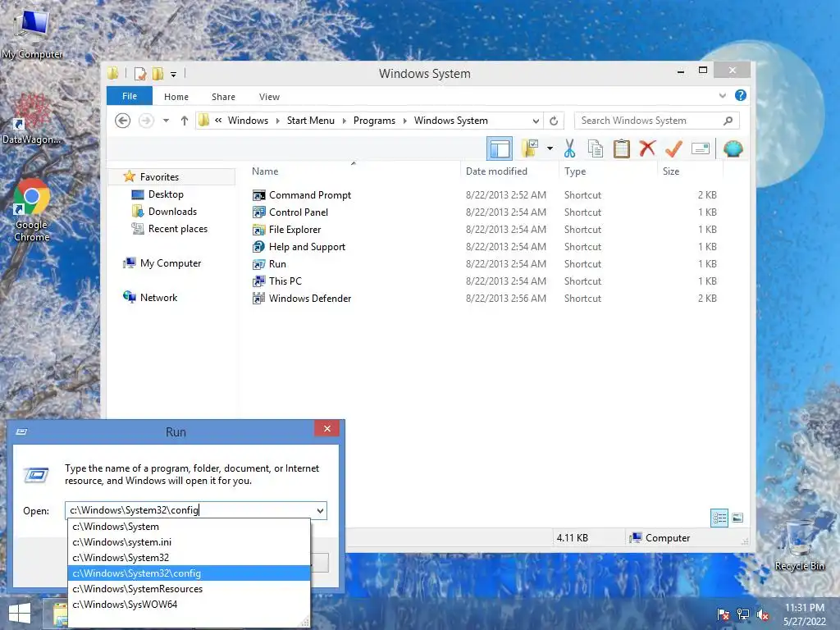Image resolution: width=840 pixels, height=630 pixels.
Task: Select the Windows Defender shortcut
Action: point(309,298)
